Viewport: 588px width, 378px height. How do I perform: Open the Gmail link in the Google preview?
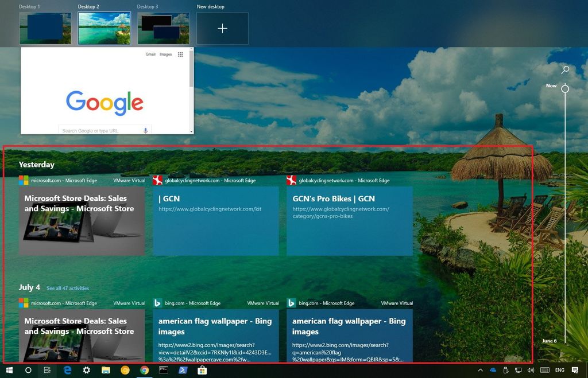click(x=150, y=53)
